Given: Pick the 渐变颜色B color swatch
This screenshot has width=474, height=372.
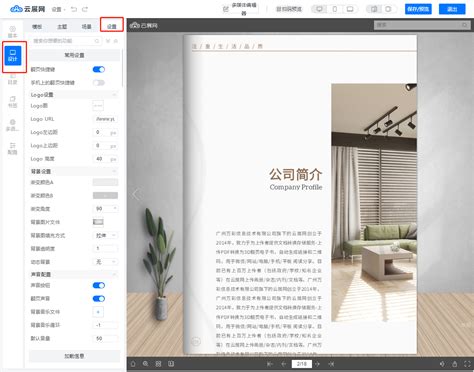Looking at the screenshot, I should pos(105,196).
